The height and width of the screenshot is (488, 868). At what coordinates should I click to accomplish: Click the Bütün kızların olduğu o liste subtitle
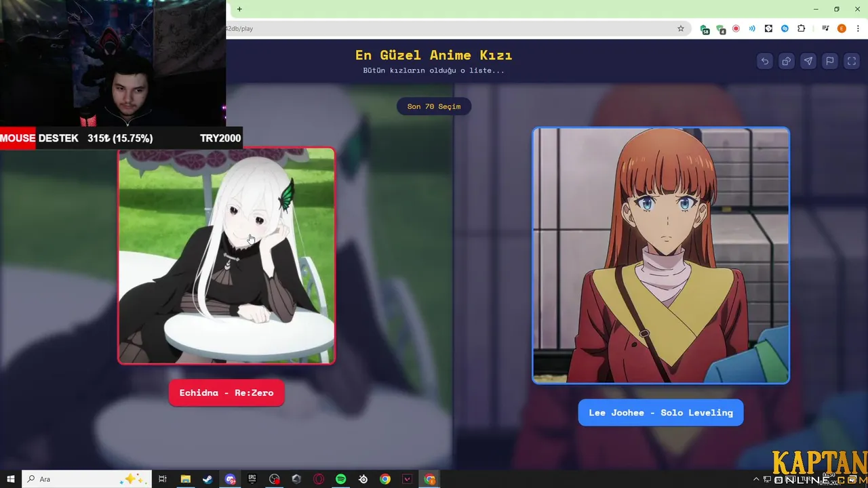point(433,70)
